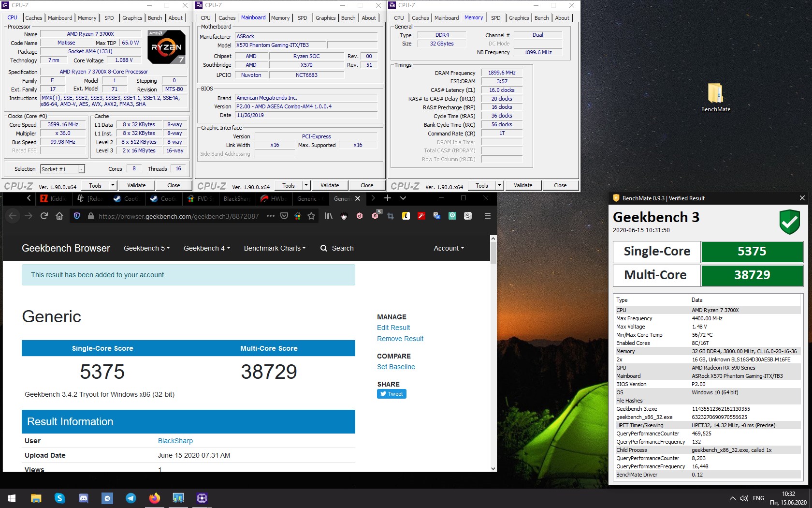Click extension icon with badge 5
Image resolution: width=812 pixels, height=508 pixels.
(376, 215)
